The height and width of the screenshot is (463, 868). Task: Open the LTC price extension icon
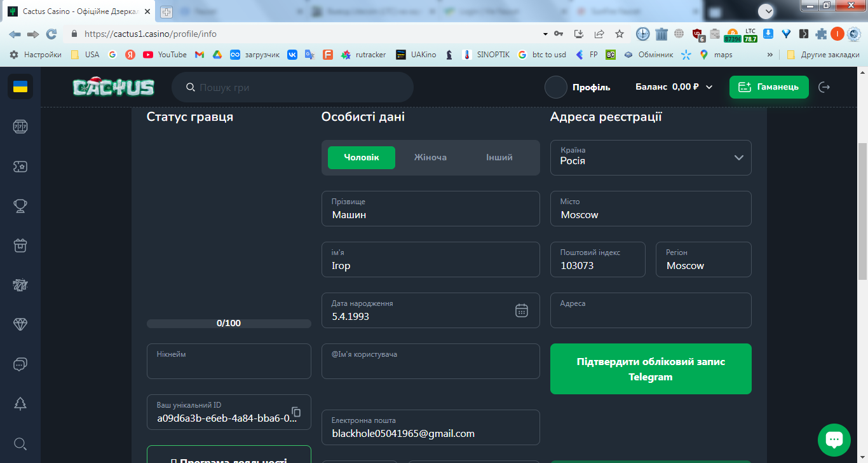750,34
